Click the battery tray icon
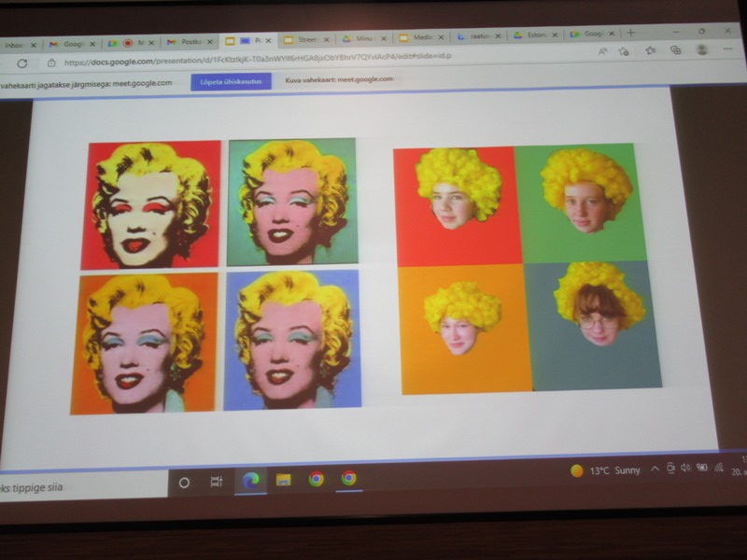The image size is (747, 560). 702,468
